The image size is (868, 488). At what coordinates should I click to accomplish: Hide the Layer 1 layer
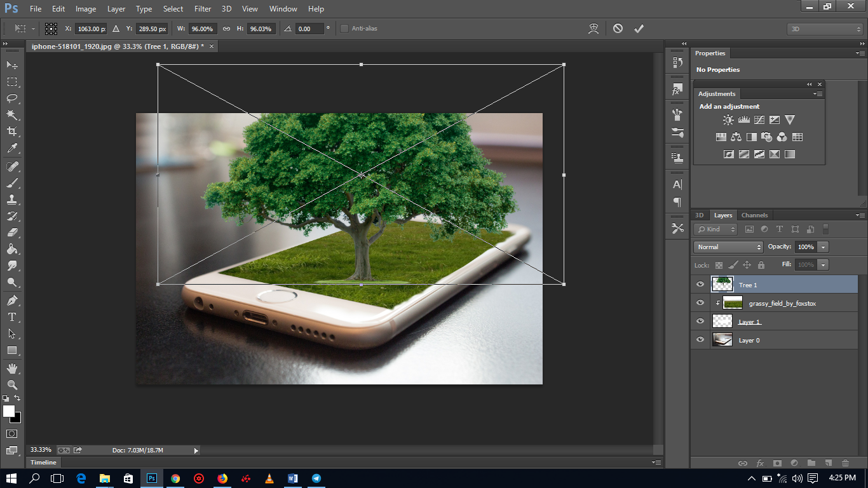pos(700,322)
